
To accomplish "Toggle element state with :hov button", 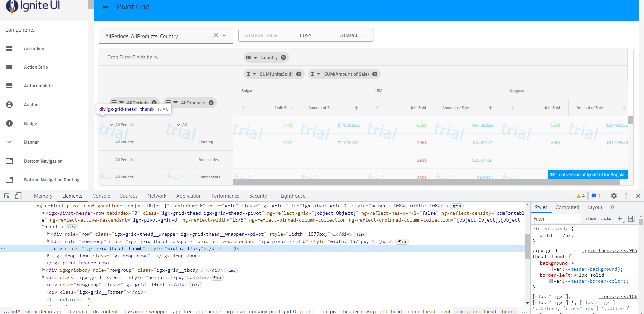I will click(x=591, y=218).
